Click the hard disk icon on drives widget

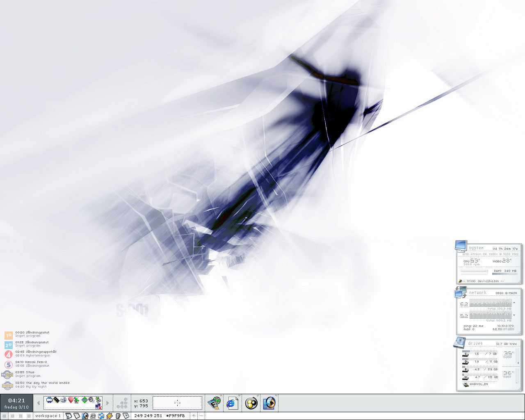(x=460, y=342)
